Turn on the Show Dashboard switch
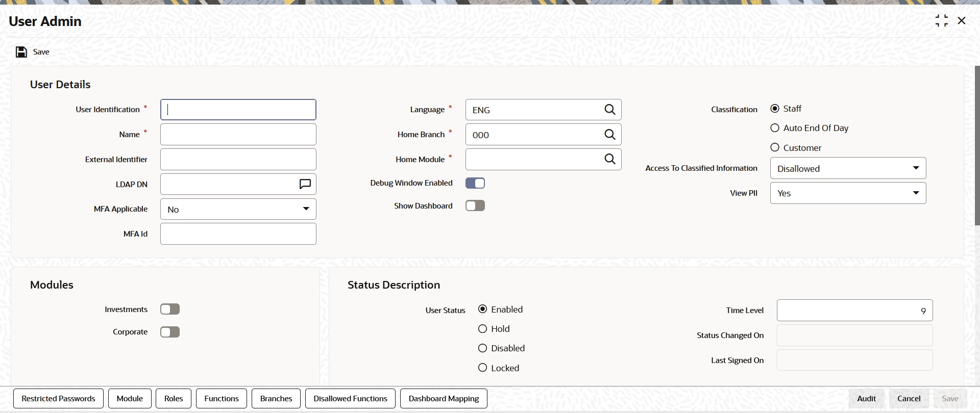The width and height of the screenshot is (980, 413). [475, 205]
